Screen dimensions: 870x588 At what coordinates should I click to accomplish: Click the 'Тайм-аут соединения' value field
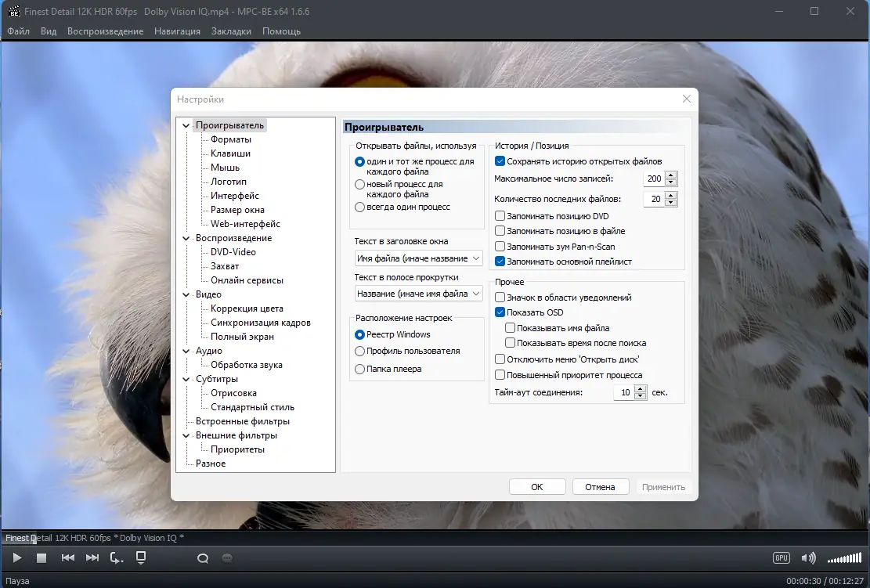coord(623,392)
